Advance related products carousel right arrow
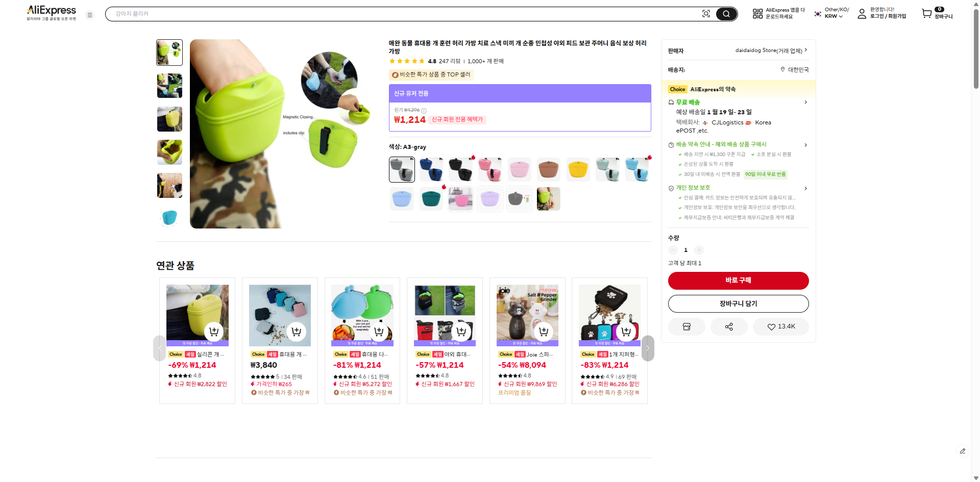The image size is (980, 482). tap(648, 348)
